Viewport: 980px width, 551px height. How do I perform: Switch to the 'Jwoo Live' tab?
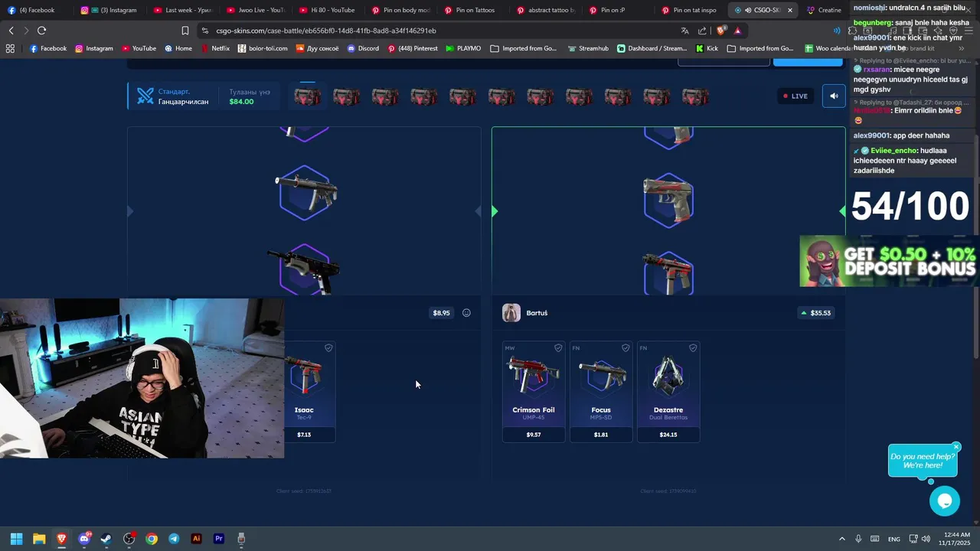click(256, 10)
